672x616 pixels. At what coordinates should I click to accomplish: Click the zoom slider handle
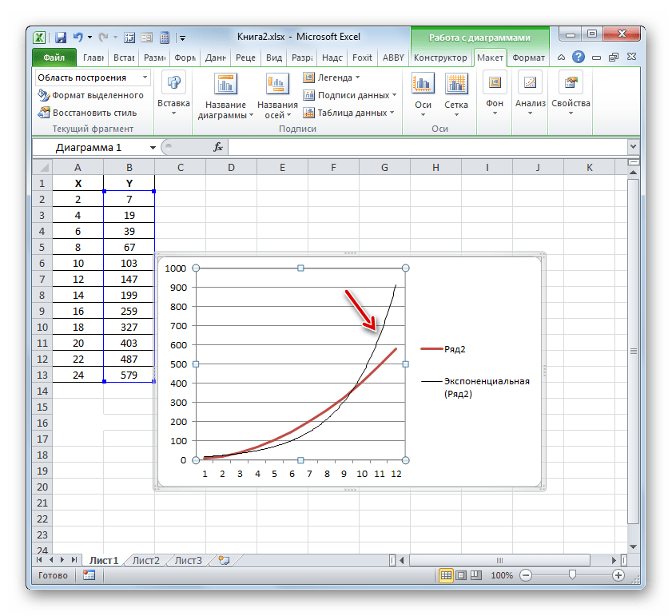(572, 574)
